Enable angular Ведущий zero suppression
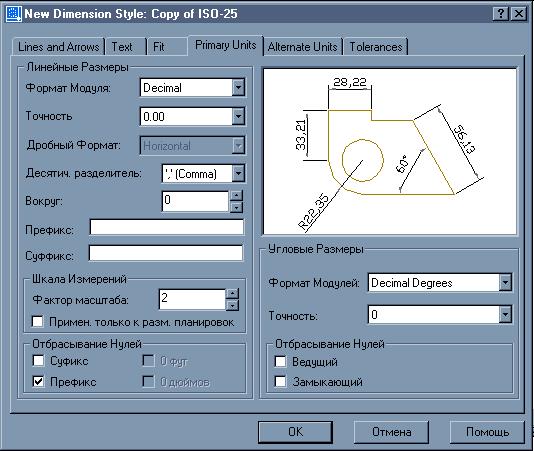This screenshot has width=534, height=451. (x=280, y=361)
